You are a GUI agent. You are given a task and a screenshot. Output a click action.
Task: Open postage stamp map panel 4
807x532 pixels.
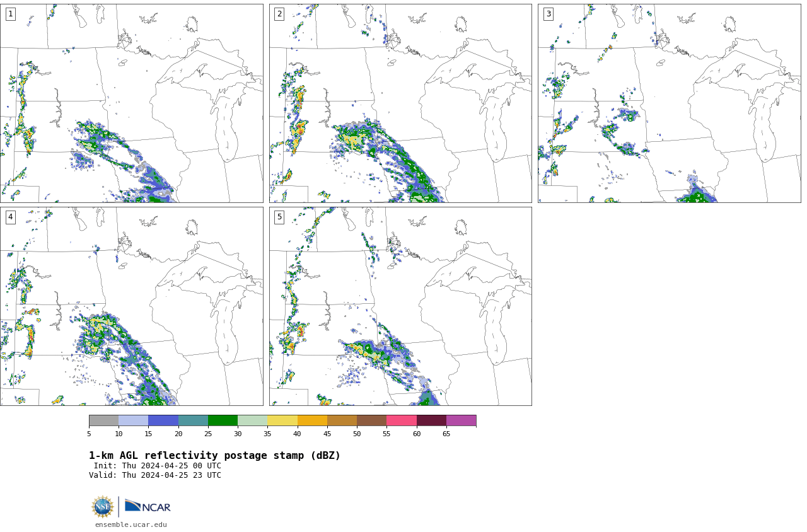tap(131, 306)
